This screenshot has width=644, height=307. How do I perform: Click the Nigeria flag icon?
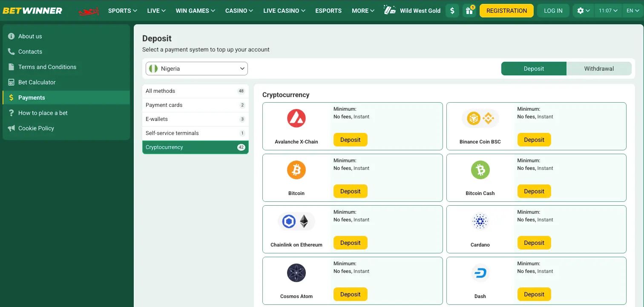point(153,69)
